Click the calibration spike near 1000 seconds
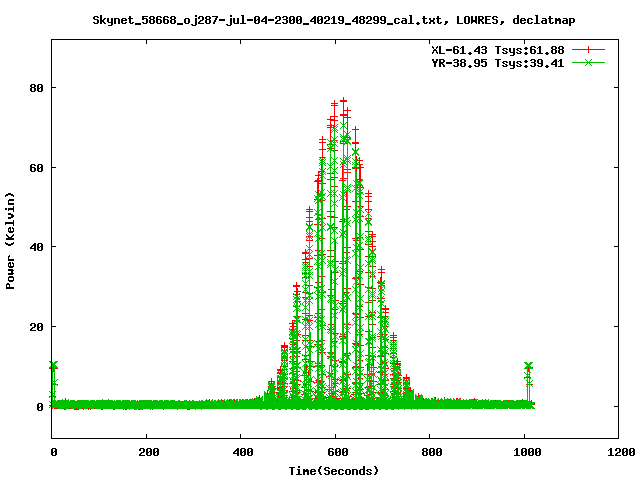Viewport: 640px width, 480px height. (529, 380)
